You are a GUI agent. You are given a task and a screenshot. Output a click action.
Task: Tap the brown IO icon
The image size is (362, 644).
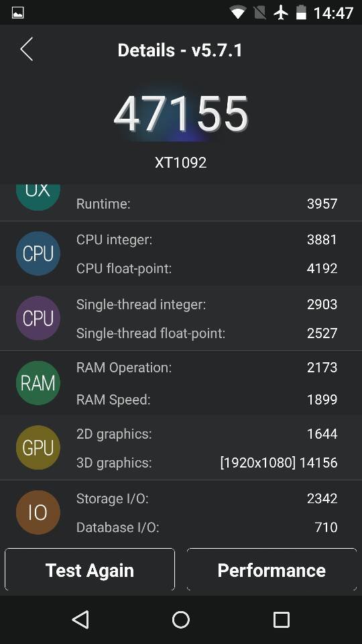38,512
